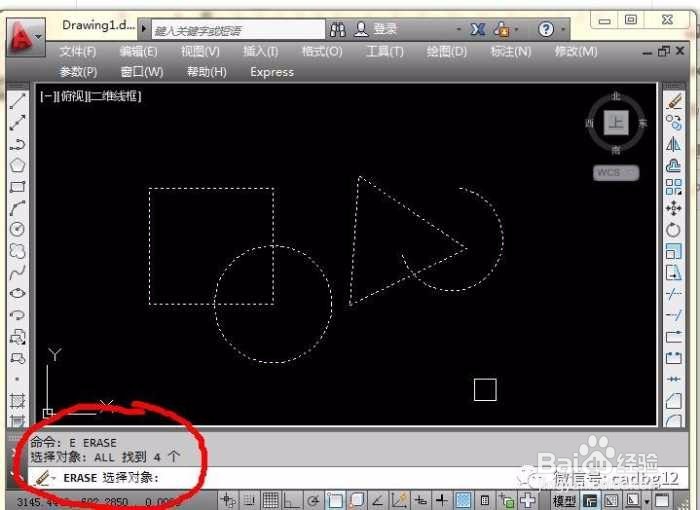
Task: Open Autodesk Exchange X icon
Action: (x=478, y=29)
